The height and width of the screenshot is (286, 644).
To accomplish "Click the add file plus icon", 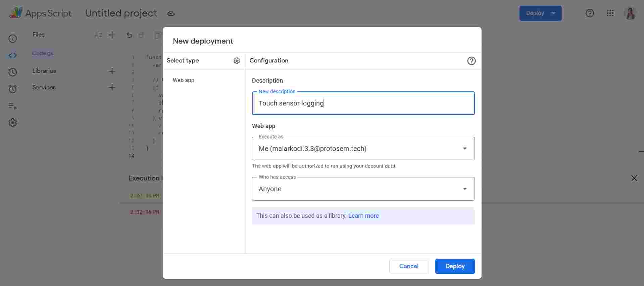I will click(112, 35).
